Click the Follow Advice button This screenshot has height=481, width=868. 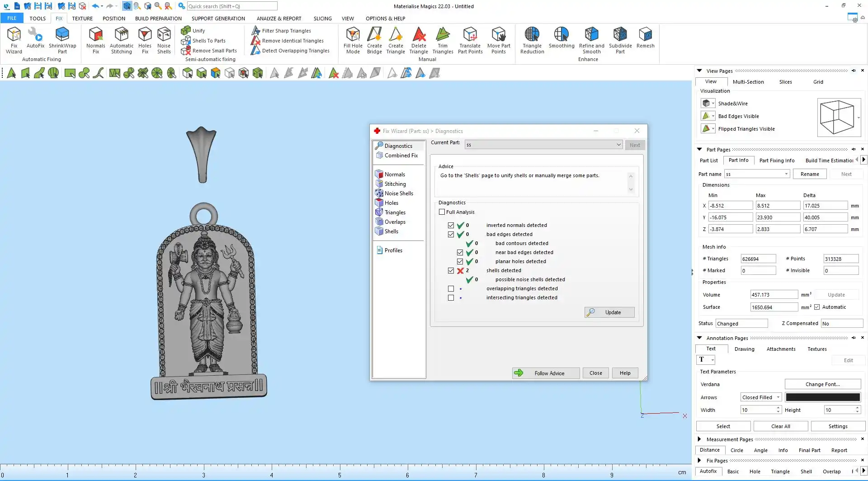pyautogui.click(x=546, y=373)
